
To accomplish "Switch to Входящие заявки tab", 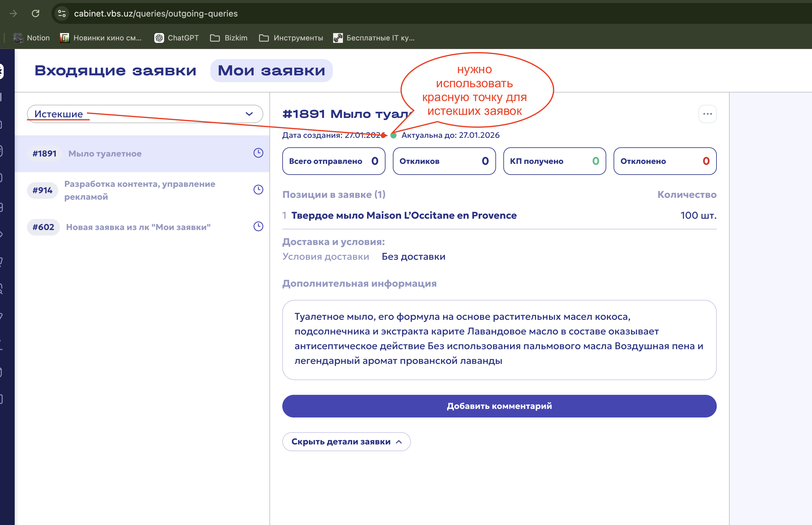I will tap(115, 70).
